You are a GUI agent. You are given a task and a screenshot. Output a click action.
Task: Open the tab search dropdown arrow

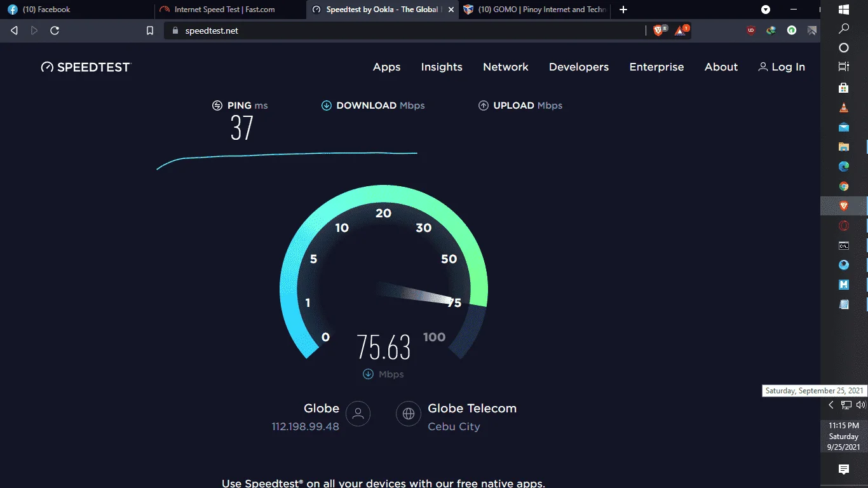[766, 10]
